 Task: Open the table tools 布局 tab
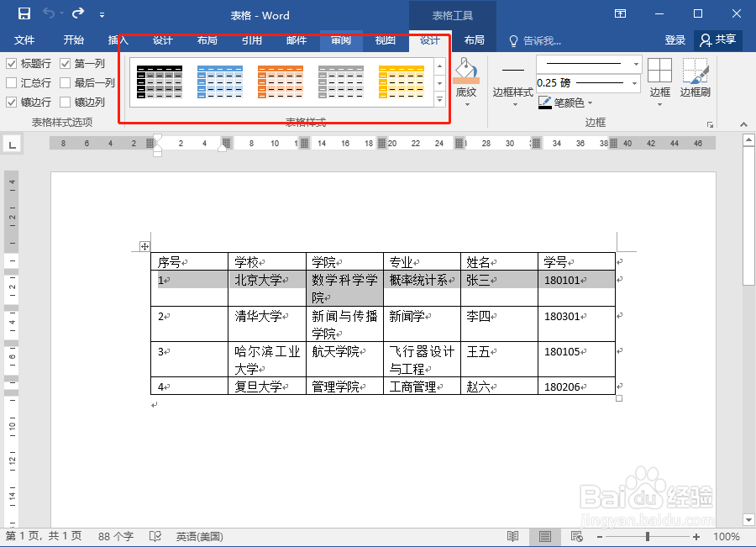click(x=474, y=40)
